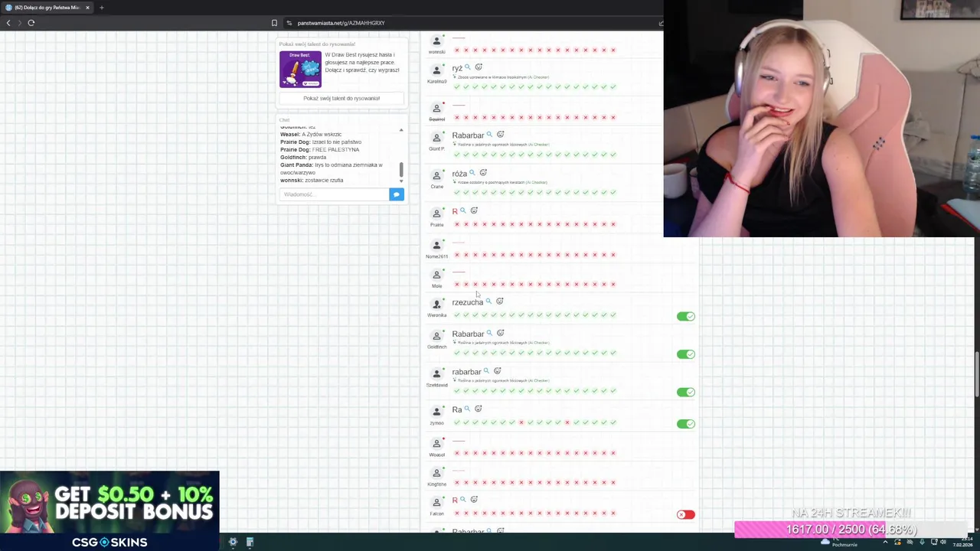Search the answer róża by Crane
The image size is (980, 551).
coord(472,173)
